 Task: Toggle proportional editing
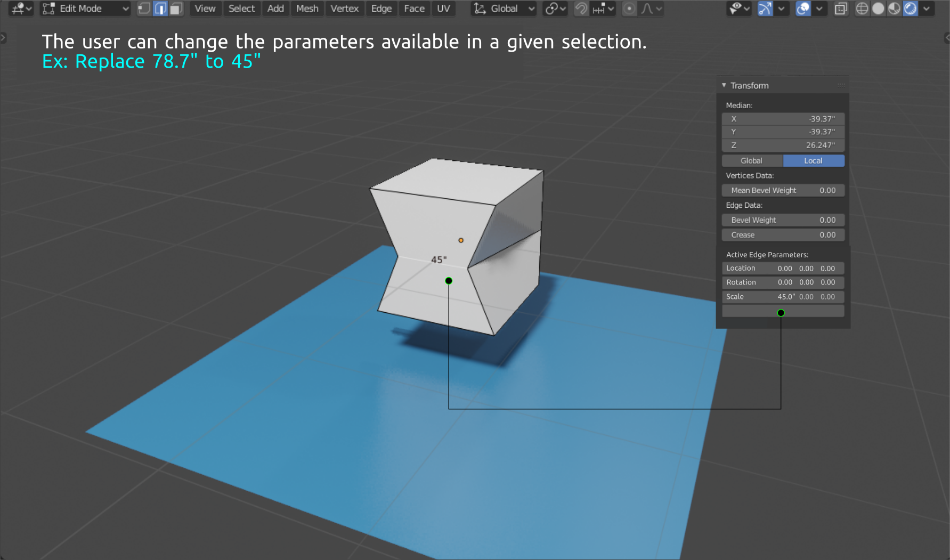pos(629,9)
